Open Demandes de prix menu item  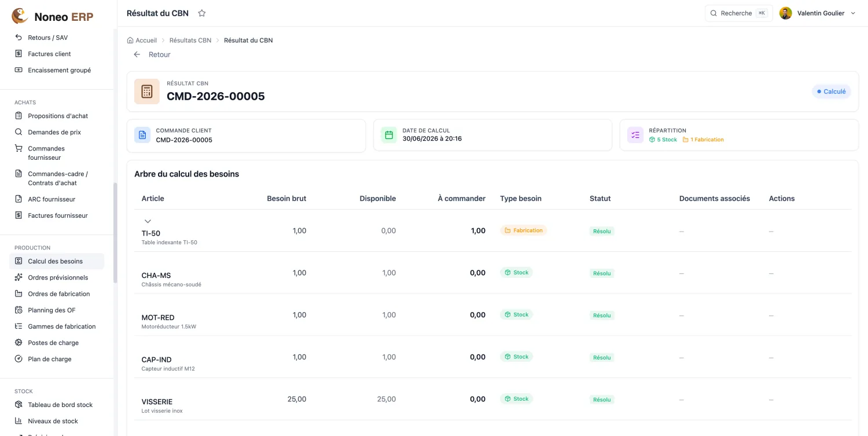coord(57,132)
